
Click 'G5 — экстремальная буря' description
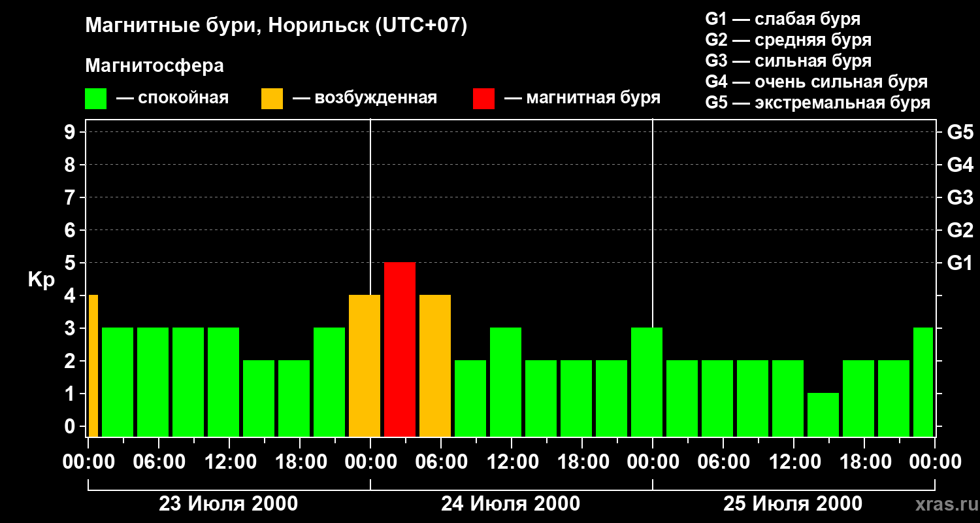(818, 103)
